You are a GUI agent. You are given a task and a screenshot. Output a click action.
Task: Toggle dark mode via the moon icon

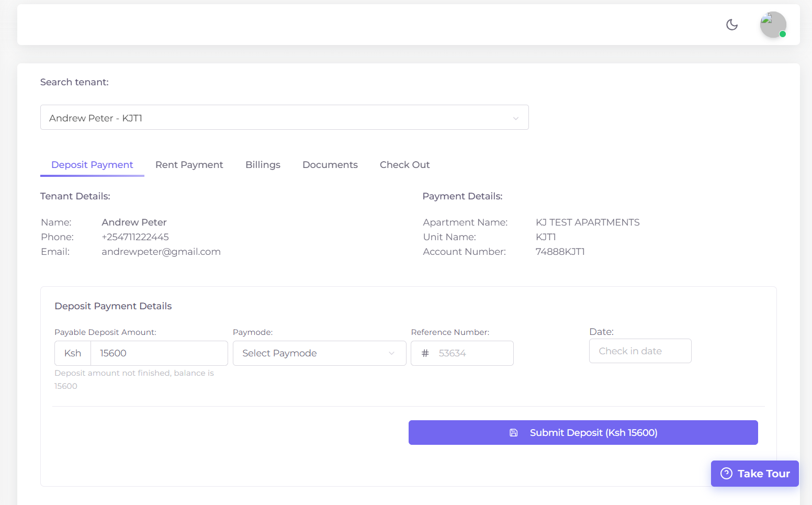pyautogui.click(x=732, y=25)
